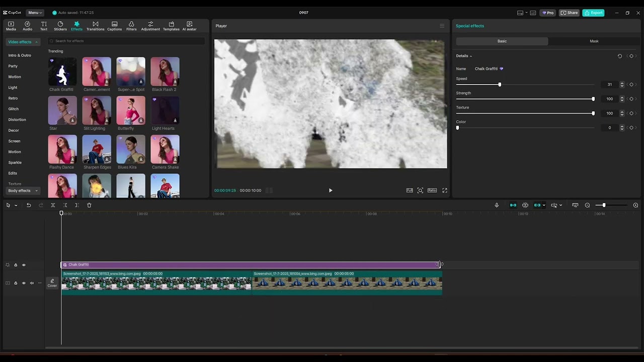The width and height of the screenshot is (644, 362).
Task: Select the Intro & Outro category
Action: coord(20,55)
